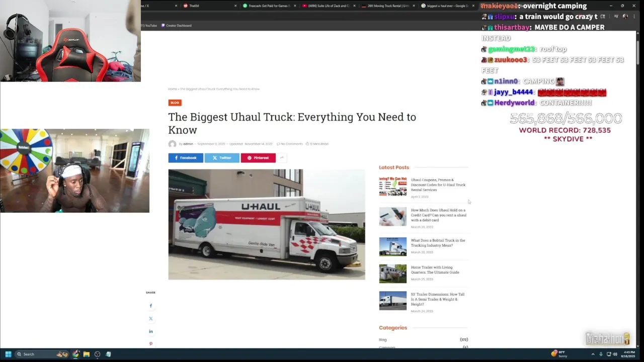Open the Blog category link

(383, 340)
